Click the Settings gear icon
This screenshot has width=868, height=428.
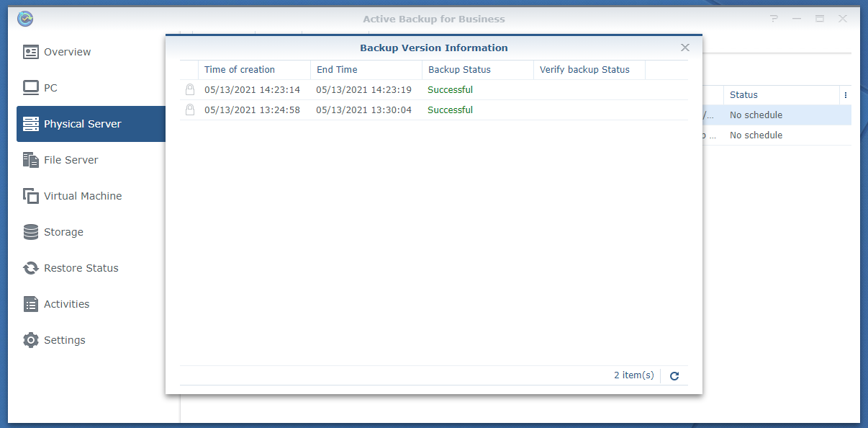pos(30,340)
